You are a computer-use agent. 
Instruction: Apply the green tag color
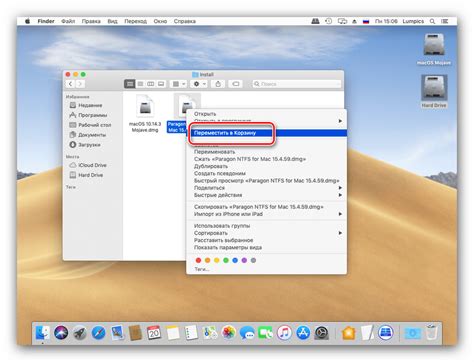click(226, 260)
